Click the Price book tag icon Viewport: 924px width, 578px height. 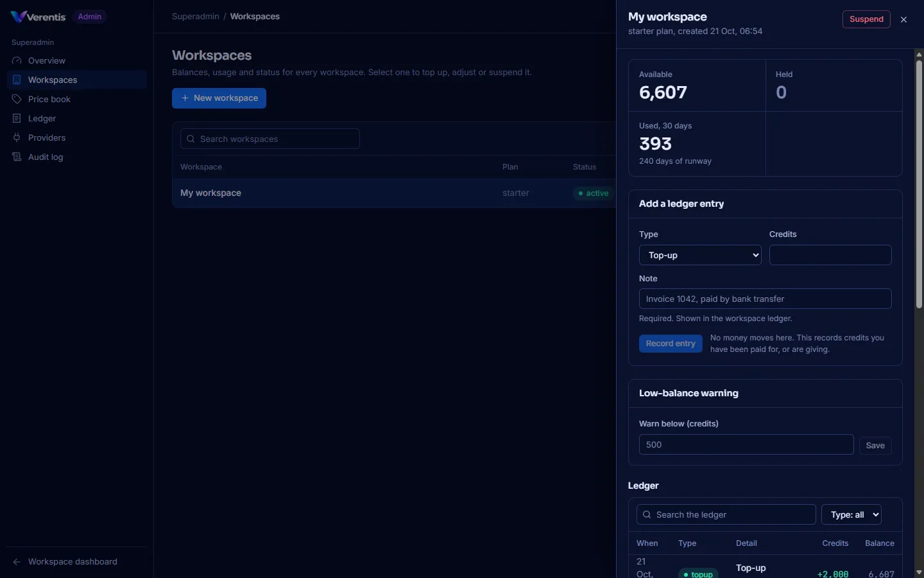click(17, 99)
